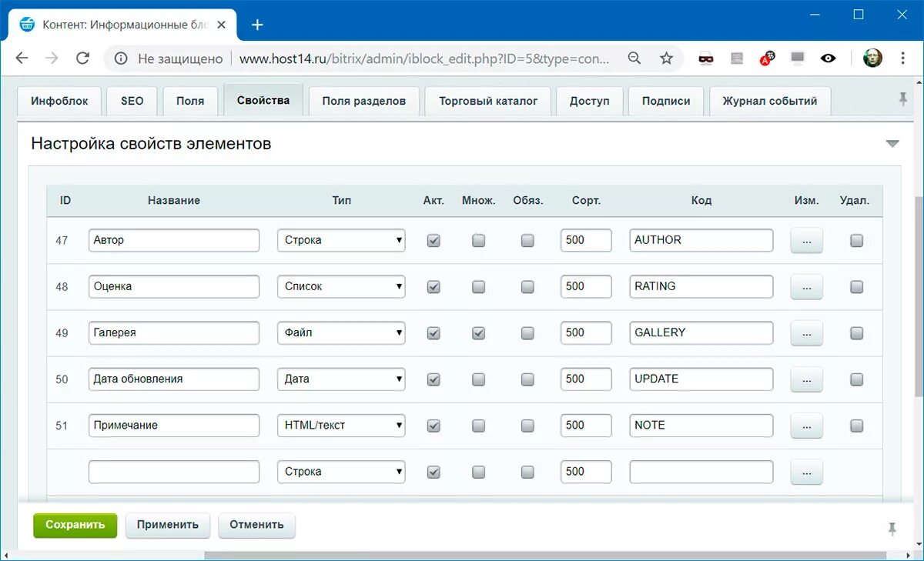Open edit dialog for GALLERY property

[806, 333]
